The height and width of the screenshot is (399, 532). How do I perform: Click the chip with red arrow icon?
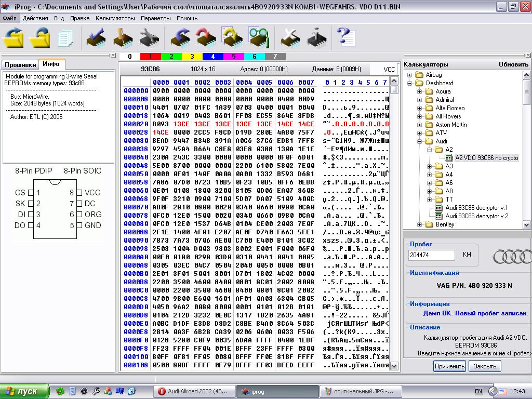(206, 37)
